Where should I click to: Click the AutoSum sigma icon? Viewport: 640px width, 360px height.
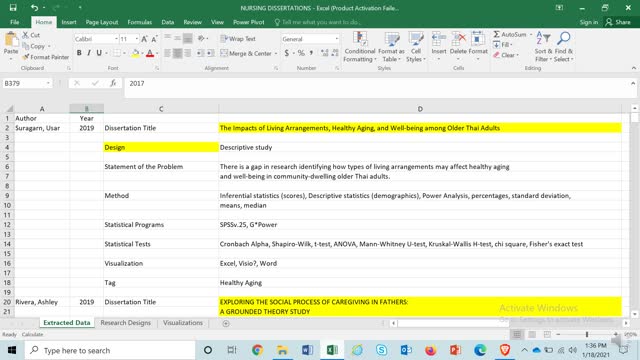click(x=496, y=34)
